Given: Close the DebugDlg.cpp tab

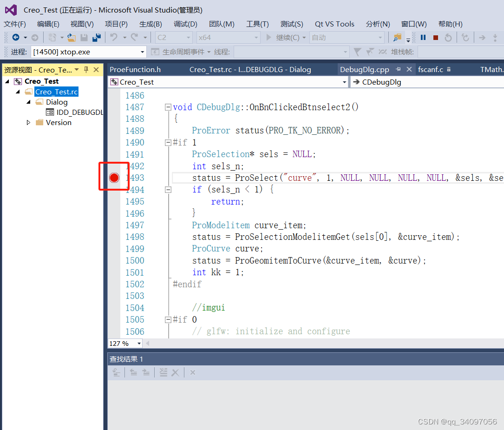Looking at the screenshot, I should coord(409,69).
